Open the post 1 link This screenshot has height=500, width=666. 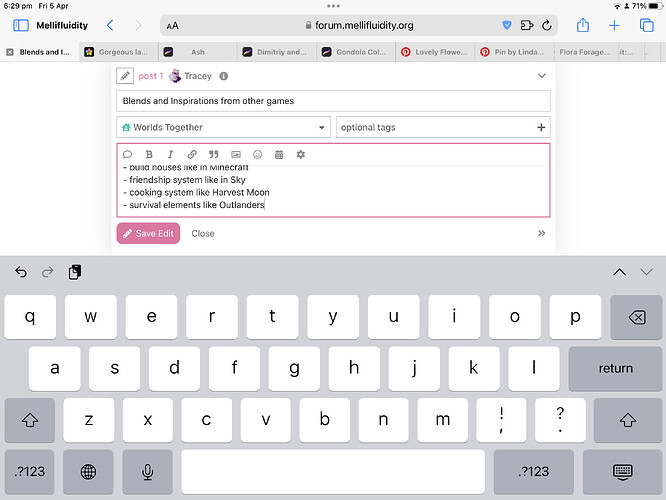151,76
